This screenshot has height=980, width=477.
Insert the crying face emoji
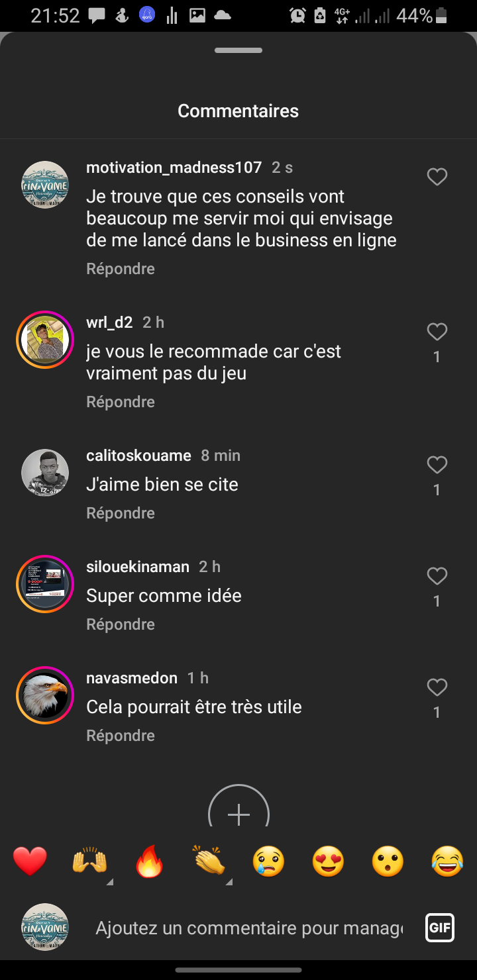(268, 862)
